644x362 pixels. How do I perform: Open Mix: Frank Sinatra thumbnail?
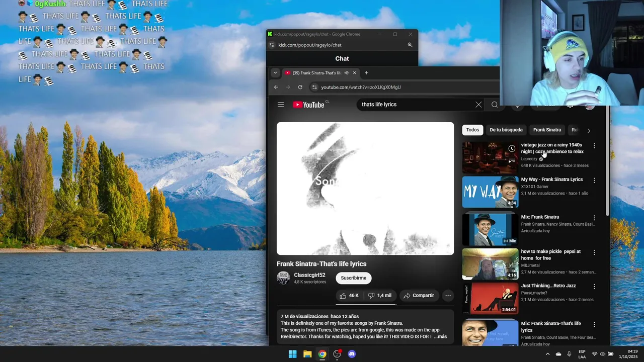pyautogui.click(x=490, y=229)
